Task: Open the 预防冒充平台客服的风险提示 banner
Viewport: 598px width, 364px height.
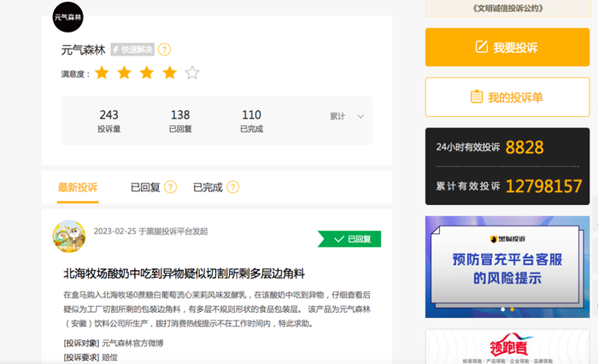Action: pyautogui.click(x=507, y=267)
